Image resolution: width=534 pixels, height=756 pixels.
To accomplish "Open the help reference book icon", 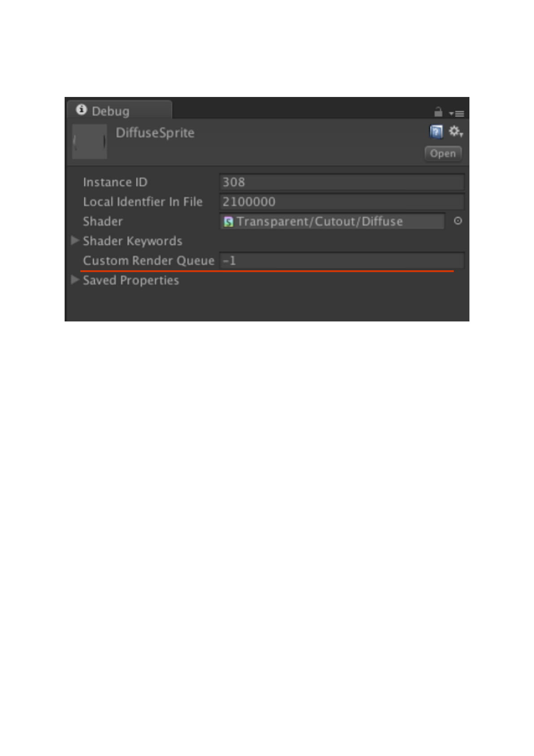I will click(x=436, y=132).
